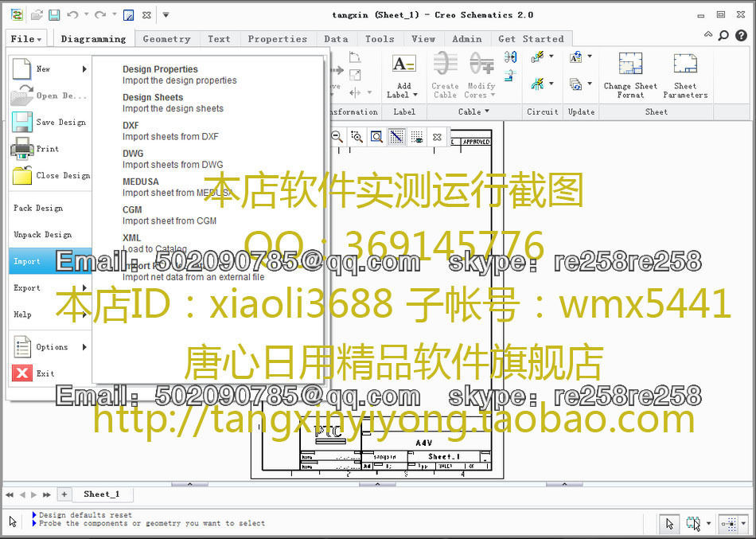This screenshot has width=756, height=539.
Task: Open the Export submenu
Action: point(50,287)
